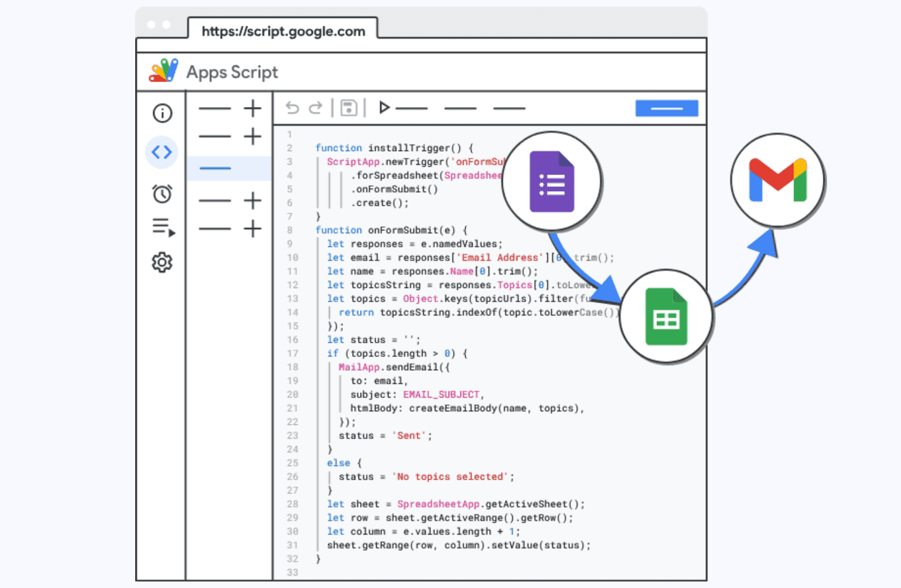Image resolution: width=901 pixels, height=588 pixels.
Task: Open Project Settings gear
Action: [x=162, y=262]
